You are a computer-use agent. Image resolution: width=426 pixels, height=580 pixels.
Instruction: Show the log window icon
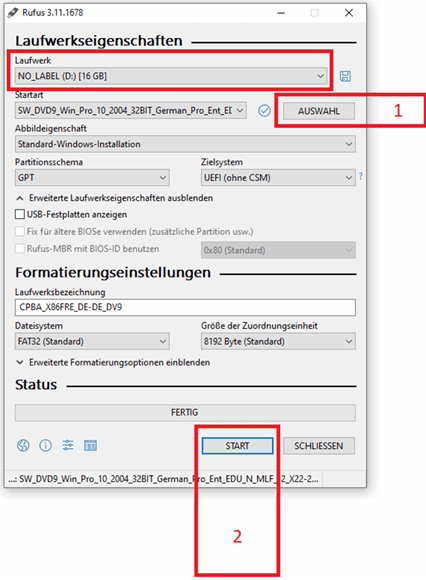pos(90,445)
